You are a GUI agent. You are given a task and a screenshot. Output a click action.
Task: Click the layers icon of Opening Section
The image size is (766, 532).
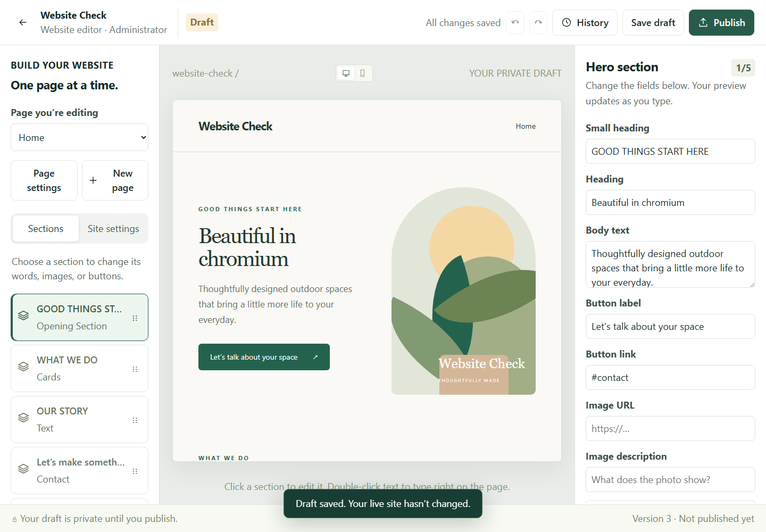click(x=23, y=315)
